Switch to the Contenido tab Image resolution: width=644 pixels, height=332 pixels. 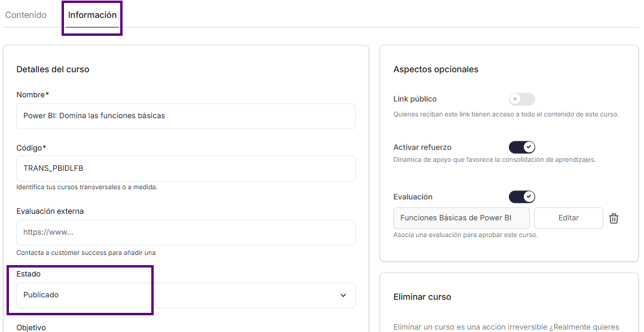[x=26, y=15]
